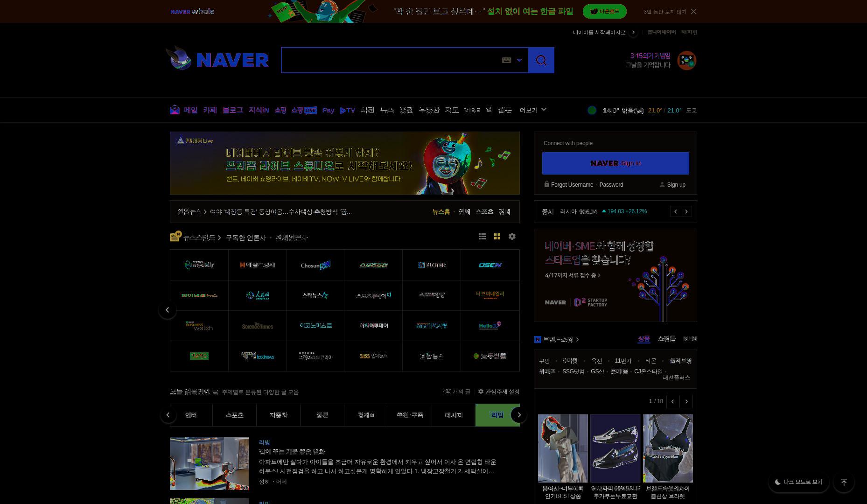Open the 관심주제 설정 settings link
This screenshot has width=867, height=504.
pos(499,392)
